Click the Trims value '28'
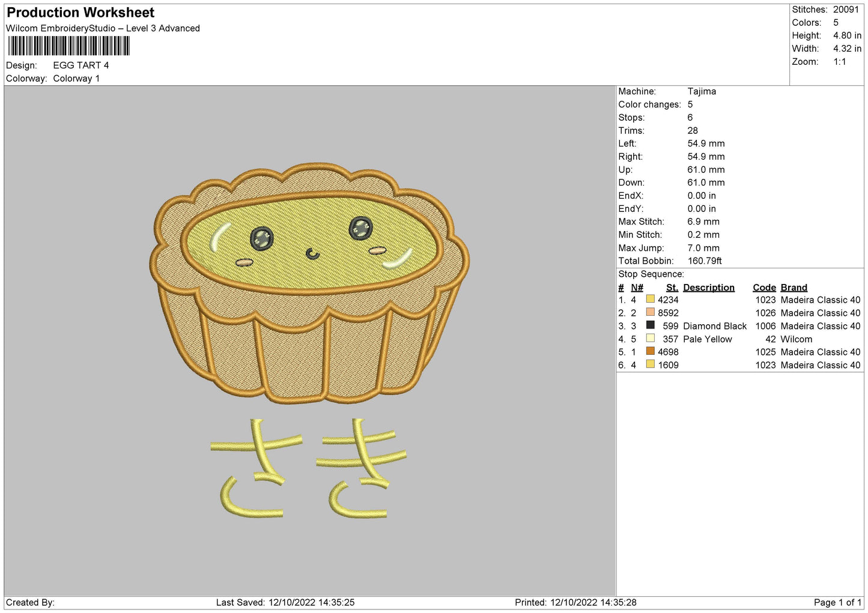The width and height of the screenshot is (868, 613). [693, 131]
